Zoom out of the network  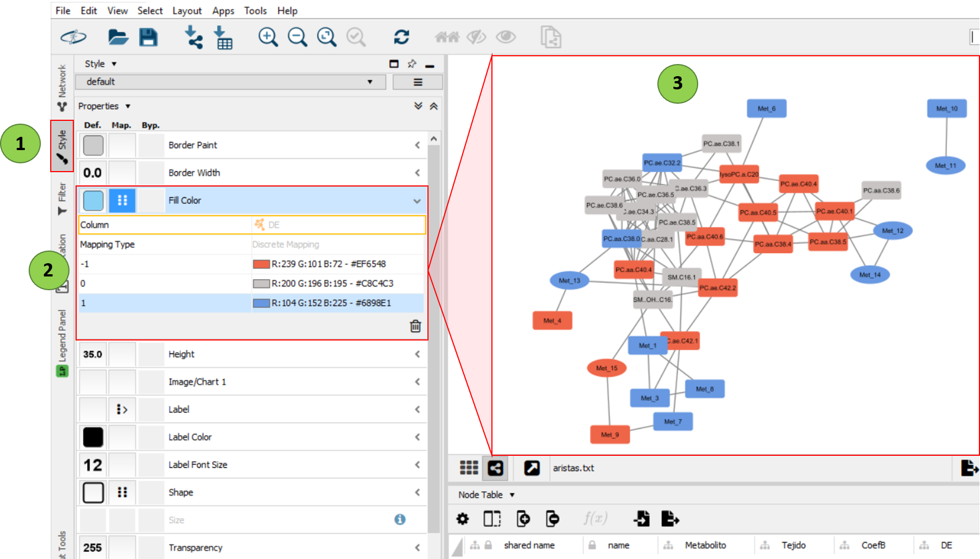[297, 37]
